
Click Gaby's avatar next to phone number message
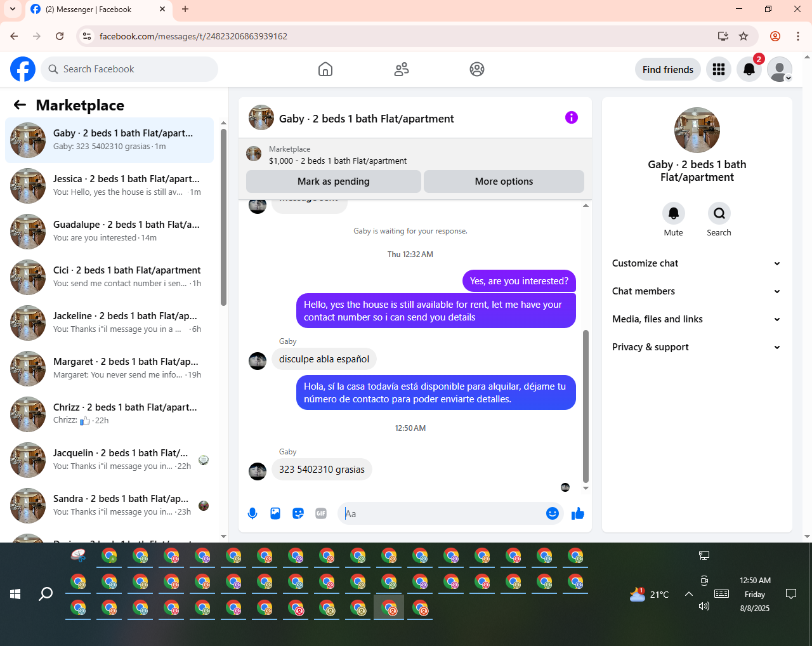pyautogui.click(x=258, y=471)
